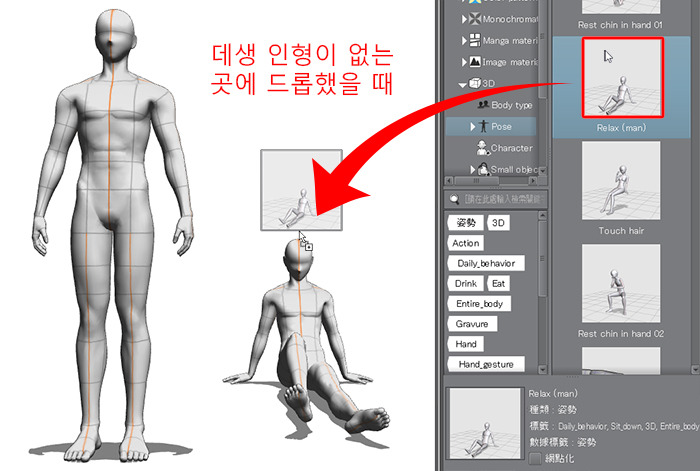Screen dimensions: 700x471
Task: Click tag list scrollbar down arrow
Action: (x=542, y=370)
